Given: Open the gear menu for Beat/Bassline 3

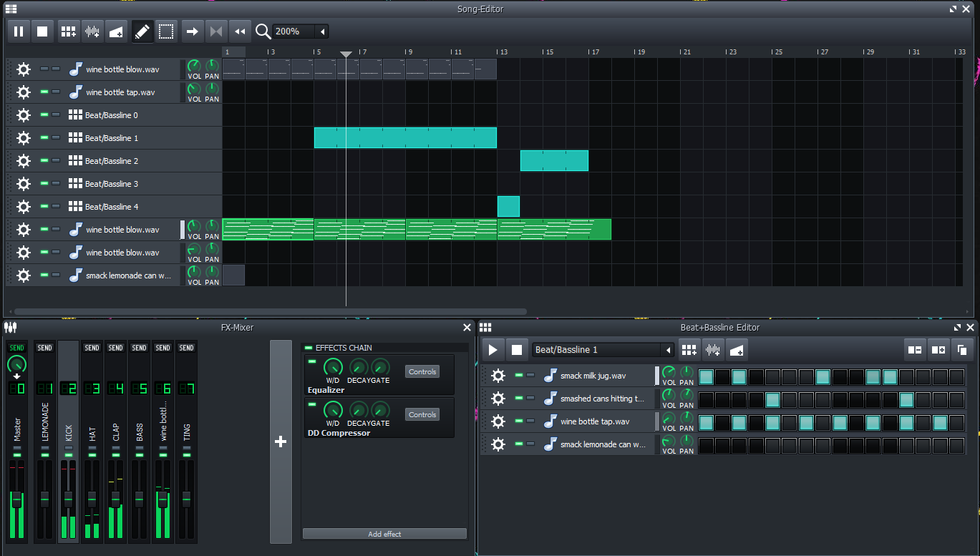Looking at the screenshot, I should coord(24,184).
